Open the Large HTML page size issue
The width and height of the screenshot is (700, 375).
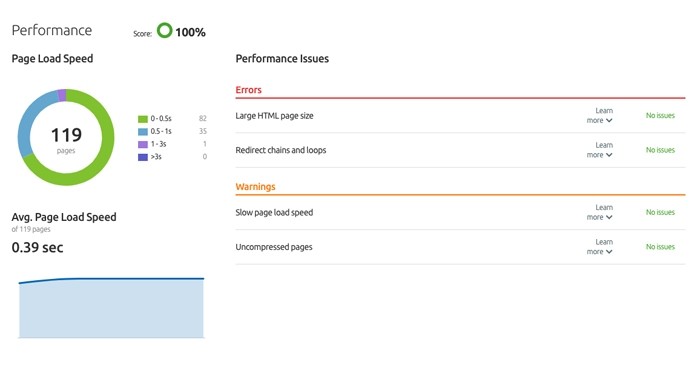[x=274, y=116]
